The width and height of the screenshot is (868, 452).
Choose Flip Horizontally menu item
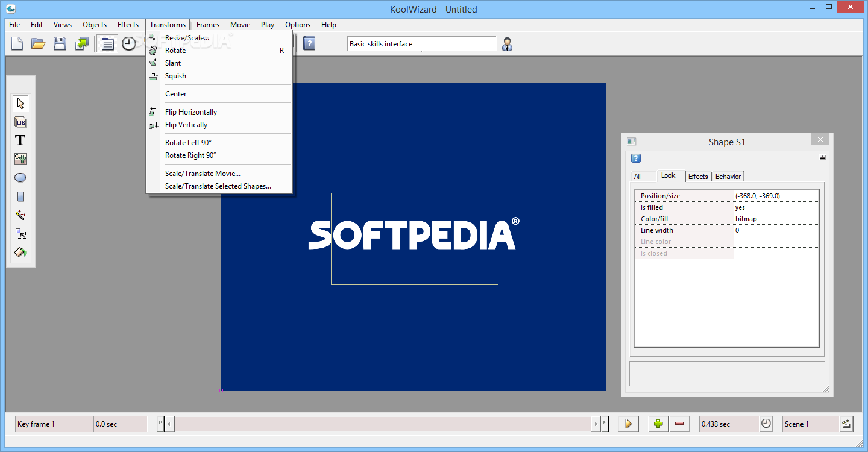219,112
